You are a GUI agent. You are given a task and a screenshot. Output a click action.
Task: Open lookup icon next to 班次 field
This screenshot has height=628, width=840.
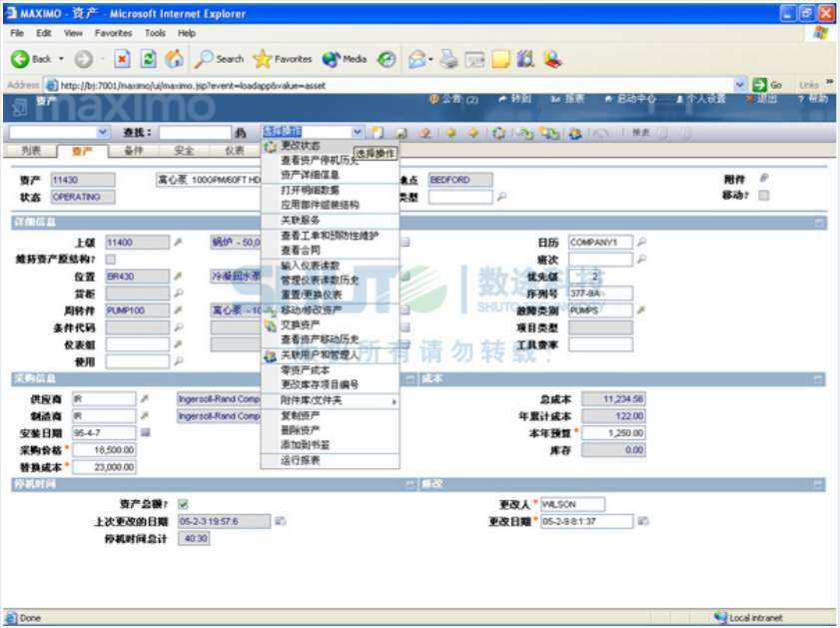[642, 260]
